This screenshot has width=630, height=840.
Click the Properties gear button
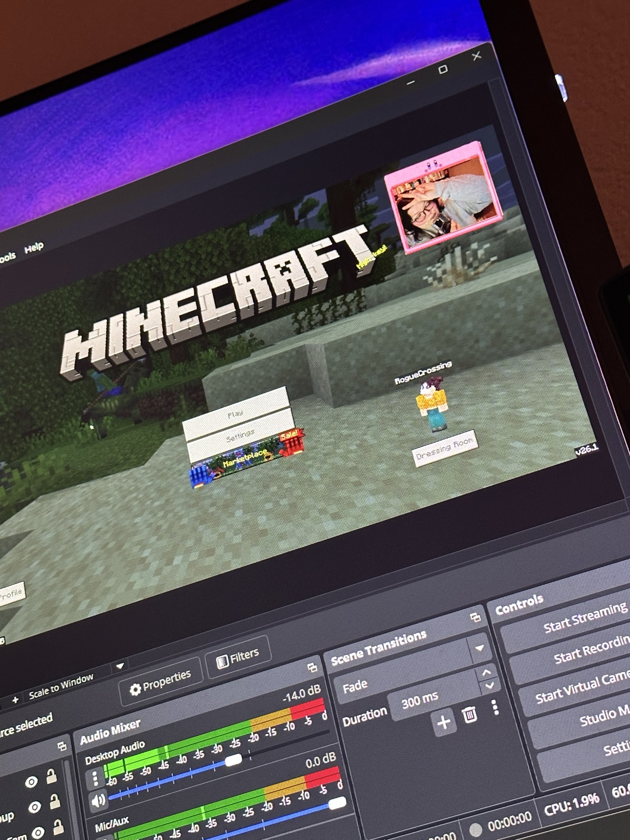pos(160,683)
